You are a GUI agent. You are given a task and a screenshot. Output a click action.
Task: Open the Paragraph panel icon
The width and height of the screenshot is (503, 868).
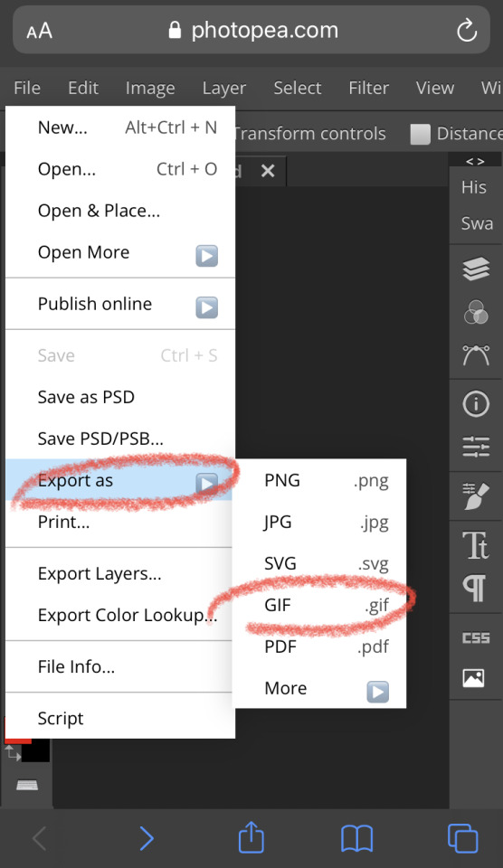click(x=476, y=588)
